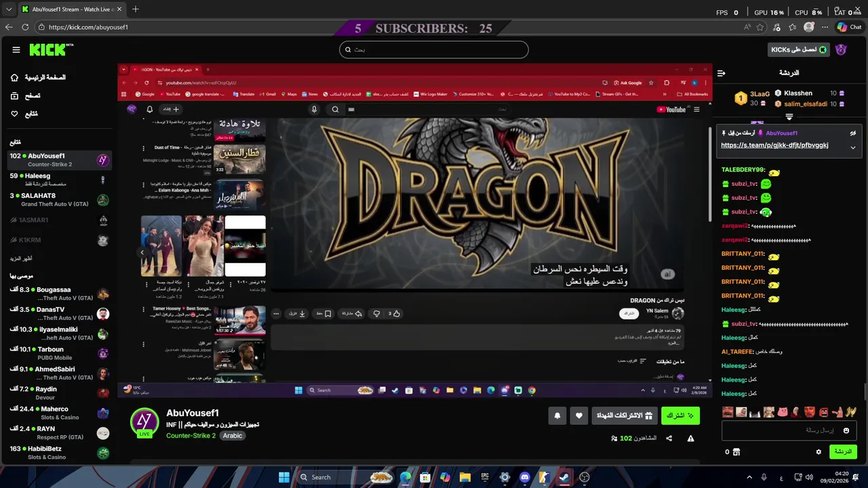Insert the pink pig emote

pyautogui.click(x=782, y=411)
